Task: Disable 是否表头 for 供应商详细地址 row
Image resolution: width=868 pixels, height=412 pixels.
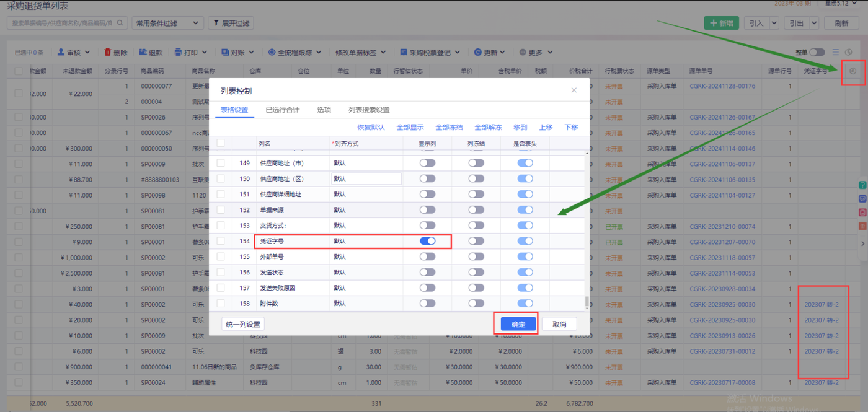Action: coord(525,194)
